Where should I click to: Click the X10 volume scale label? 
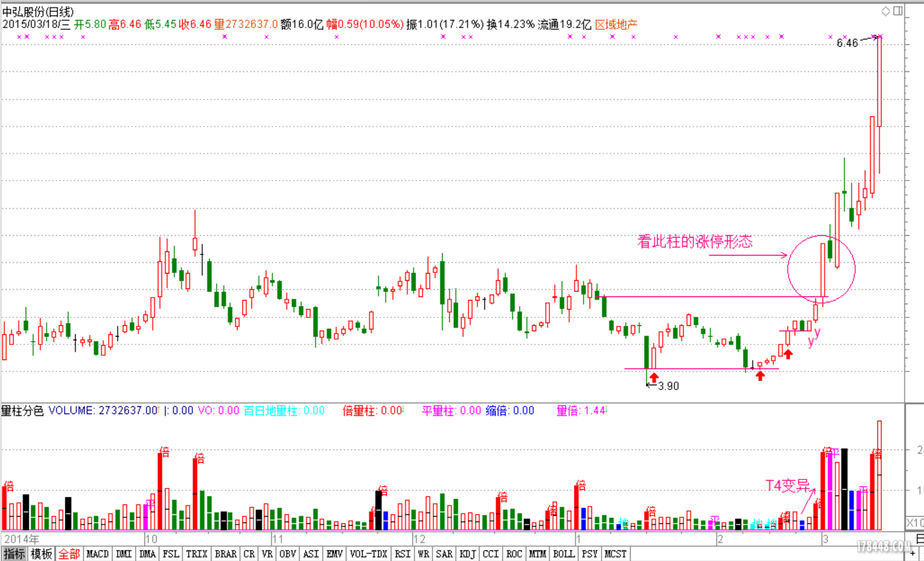(x=914, y=523)
